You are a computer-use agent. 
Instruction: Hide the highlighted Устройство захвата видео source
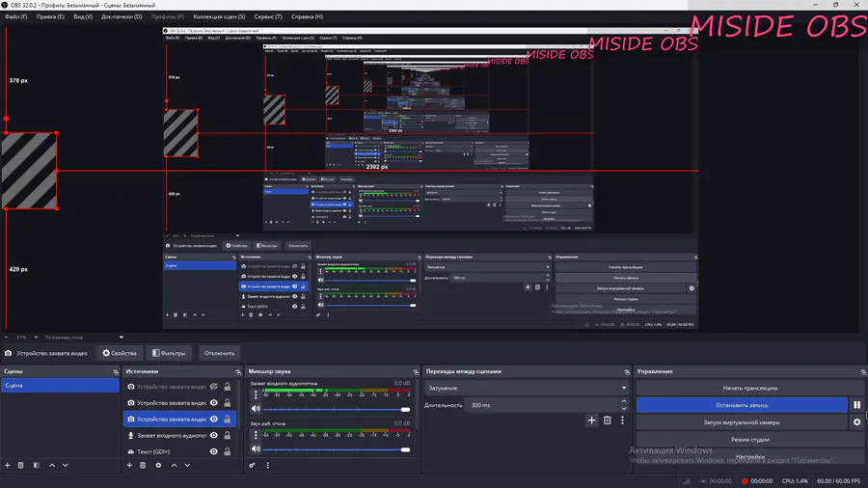(x=214, y=420)
